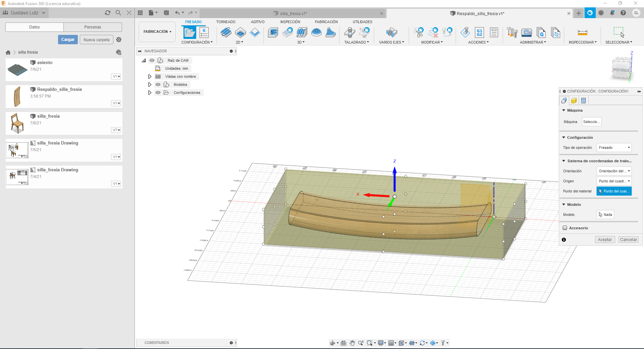Open the notifications bell icon

612,13
